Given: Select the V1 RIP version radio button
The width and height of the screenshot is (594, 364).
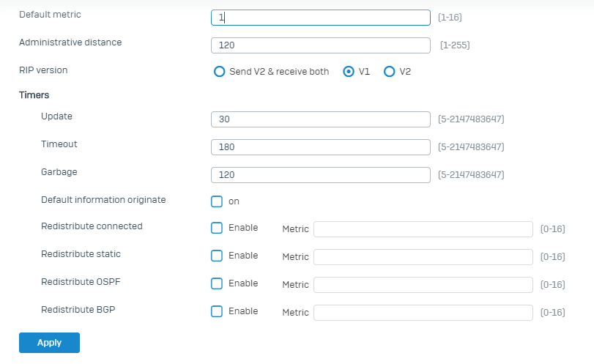Looking at the screenshot, I should tap(349, 72).
